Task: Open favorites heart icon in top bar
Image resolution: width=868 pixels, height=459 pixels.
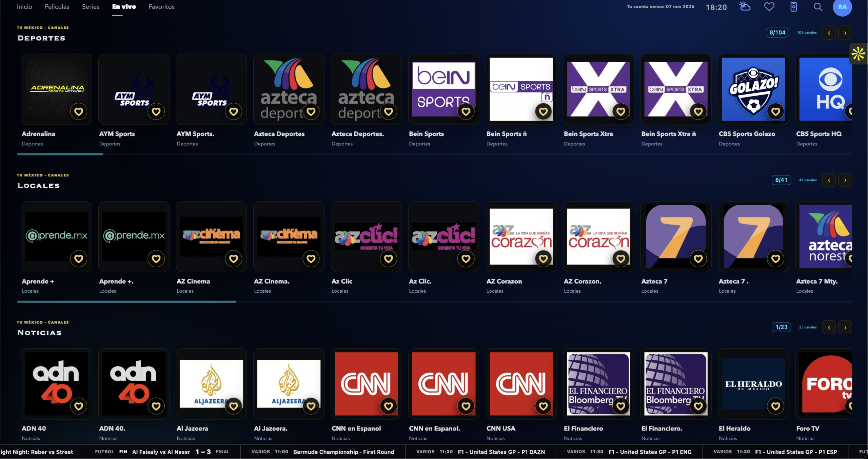Action: click(x=769, y=7)
